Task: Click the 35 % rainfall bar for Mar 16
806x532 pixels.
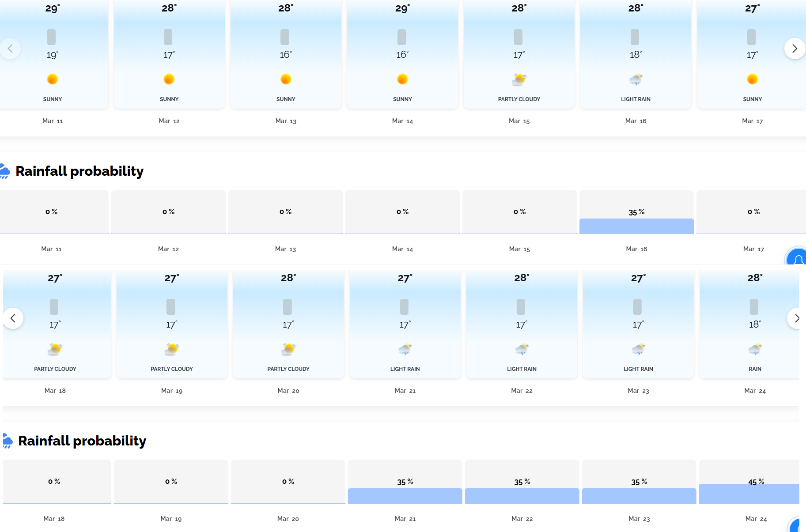Action: [636, 226]
